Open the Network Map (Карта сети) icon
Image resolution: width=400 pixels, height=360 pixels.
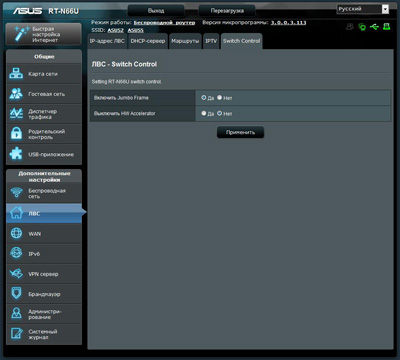[16, 74]
